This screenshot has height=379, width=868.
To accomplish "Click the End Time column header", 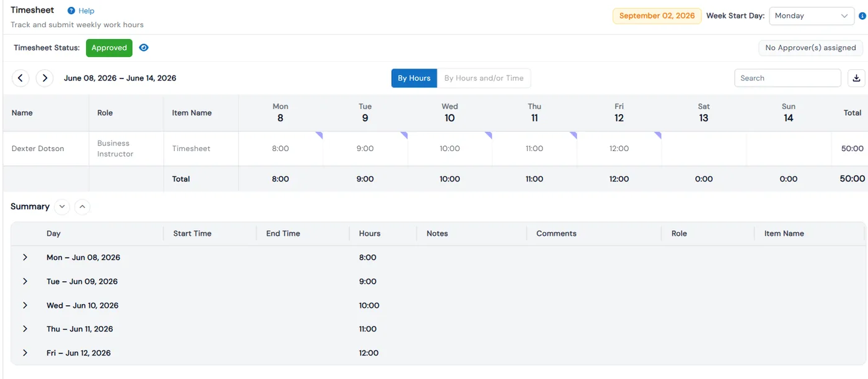I will 303,233.
